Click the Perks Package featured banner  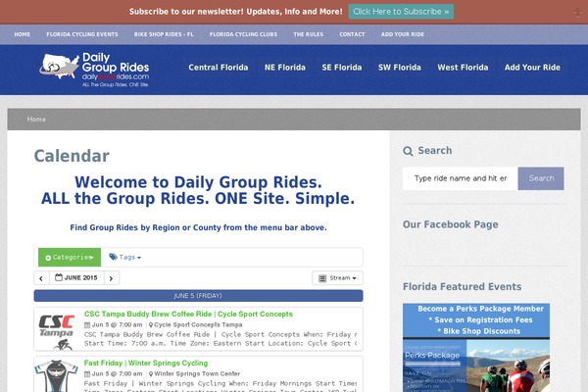(x=476, y=348)
